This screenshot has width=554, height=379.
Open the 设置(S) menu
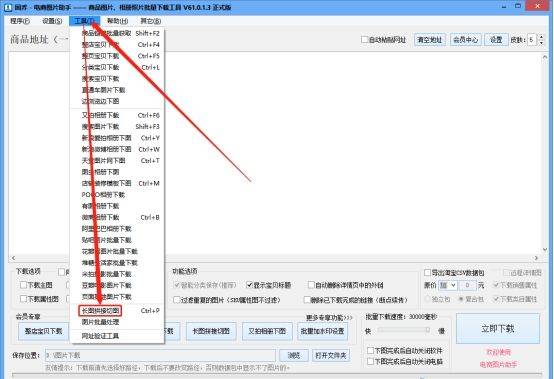click(52, 21)
